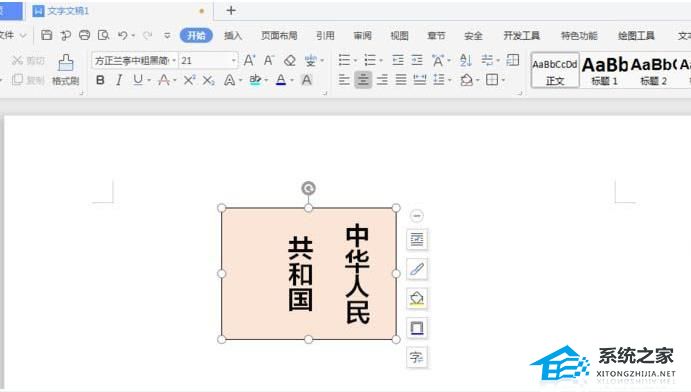691x392 pixels.
Task: Open the 插入 ribbon tab
Action: 233,36
